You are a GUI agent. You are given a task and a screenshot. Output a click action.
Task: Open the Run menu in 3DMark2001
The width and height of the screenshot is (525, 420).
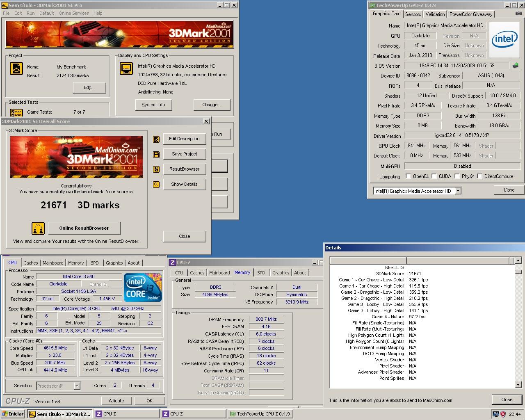(x=31, y=13)
